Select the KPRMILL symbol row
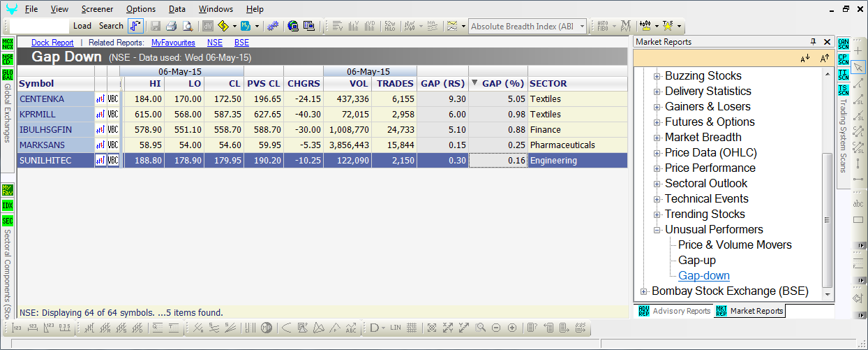 [322, 114]
